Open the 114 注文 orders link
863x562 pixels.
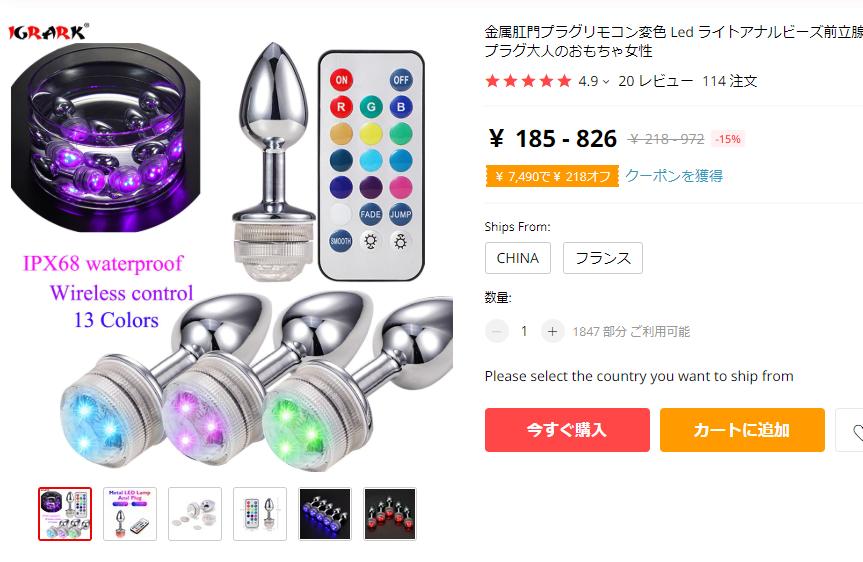tap(730, 81)
